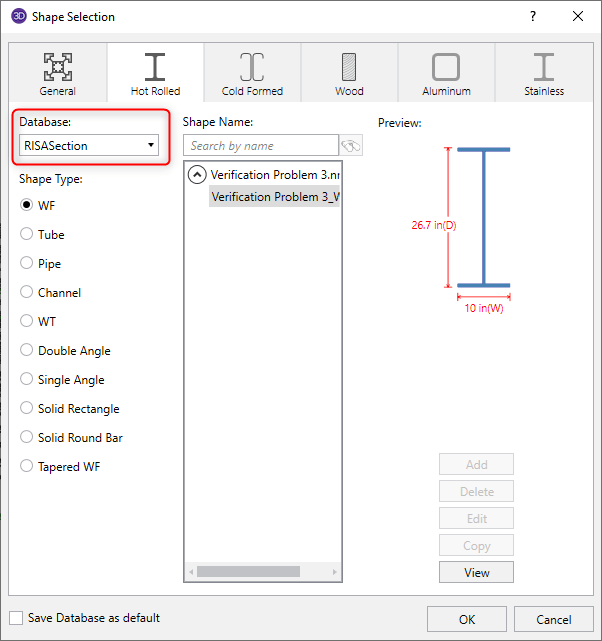Click the Hot Rolled I-beam icon

pos(155,67)
